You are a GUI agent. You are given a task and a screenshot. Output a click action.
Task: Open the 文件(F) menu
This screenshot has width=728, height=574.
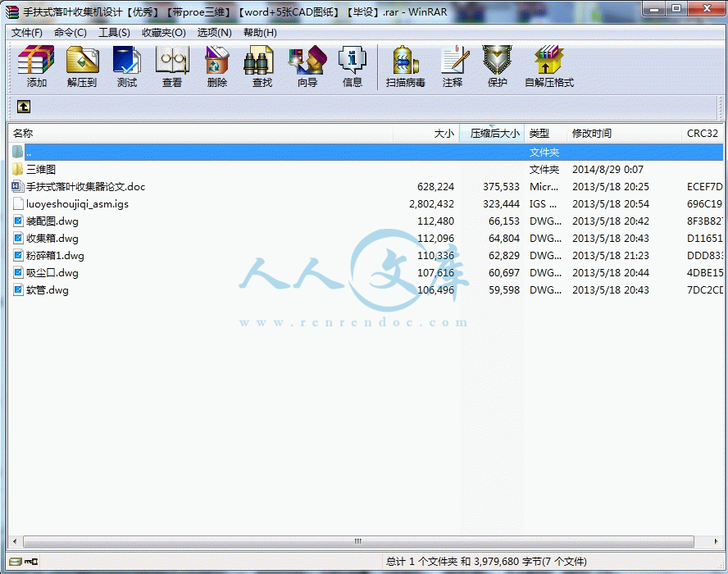click(x=27, y=33)
